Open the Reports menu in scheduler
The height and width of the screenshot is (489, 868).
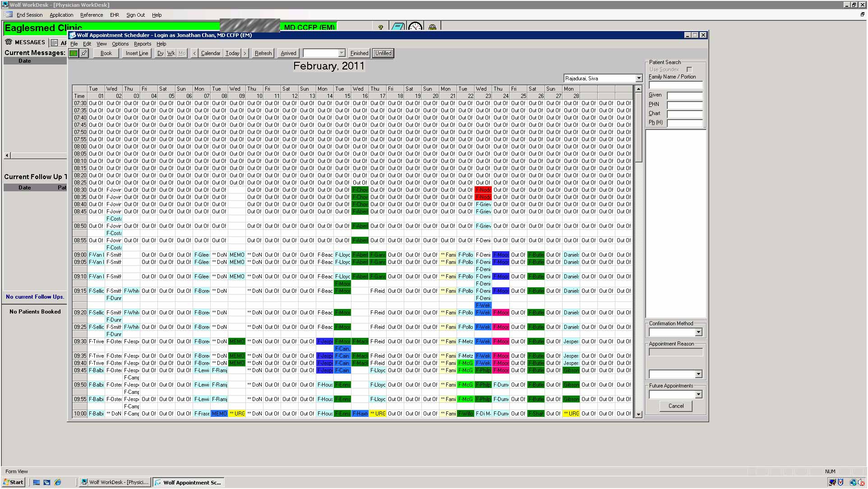pyautogui.click(x=142, y=44)
